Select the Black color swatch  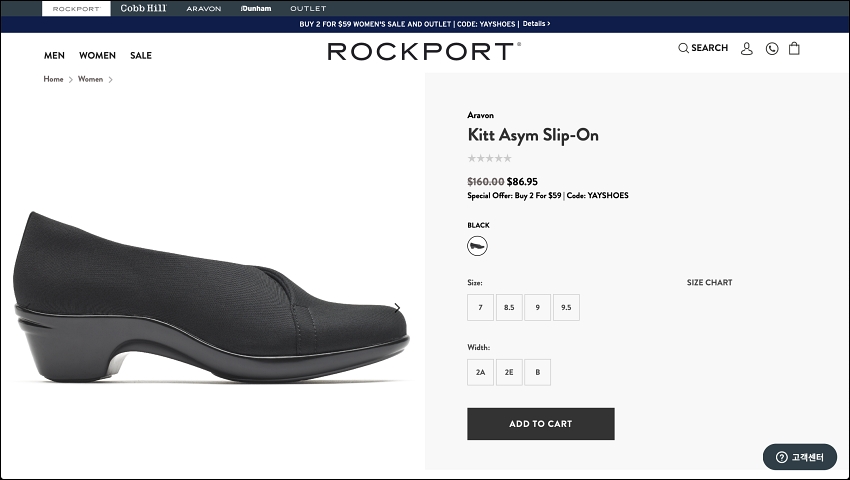(x=477, y=246)
